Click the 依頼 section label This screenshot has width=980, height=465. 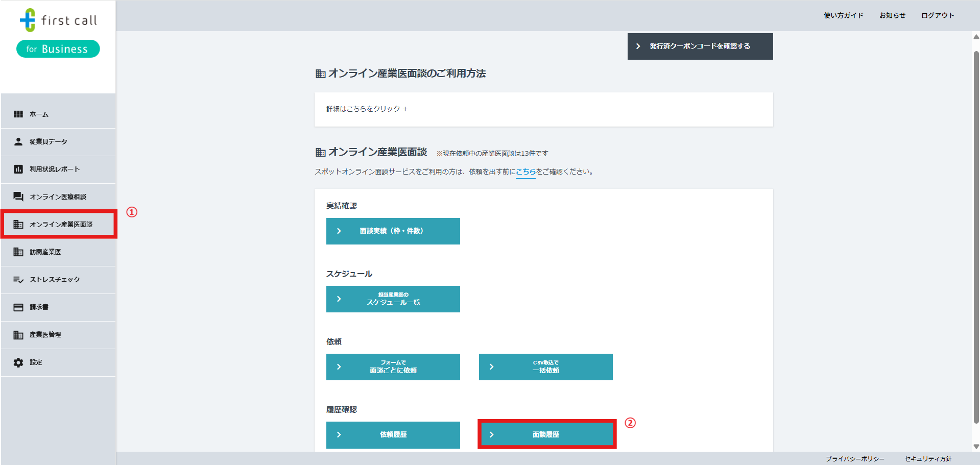(x=334, y=342)
